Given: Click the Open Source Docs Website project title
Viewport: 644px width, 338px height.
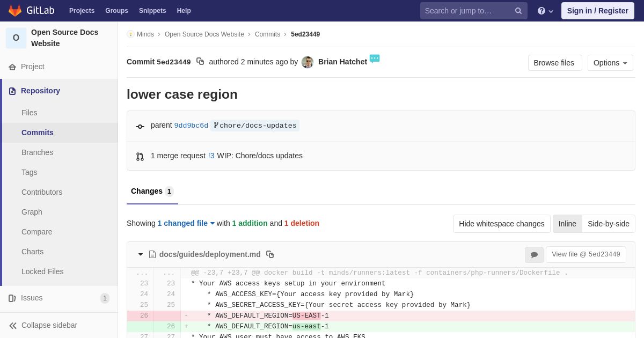Looking at the screenshot, I should coord(64,38).
